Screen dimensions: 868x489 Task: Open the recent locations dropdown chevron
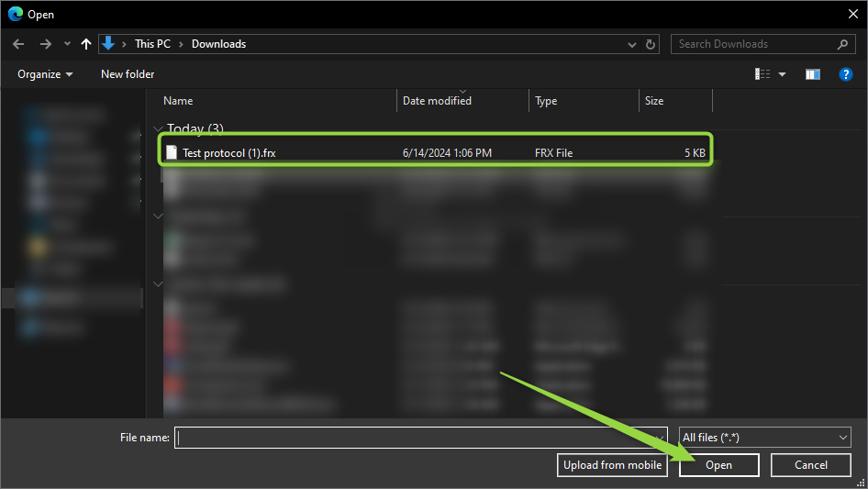[x=67, y=44]
